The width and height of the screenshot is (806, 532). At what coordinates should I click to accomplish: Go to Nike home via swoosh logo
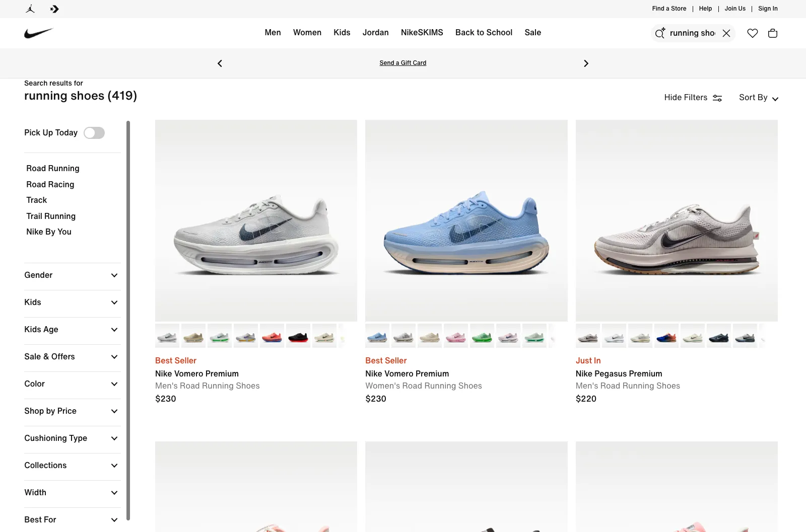[x=39, y=33]
